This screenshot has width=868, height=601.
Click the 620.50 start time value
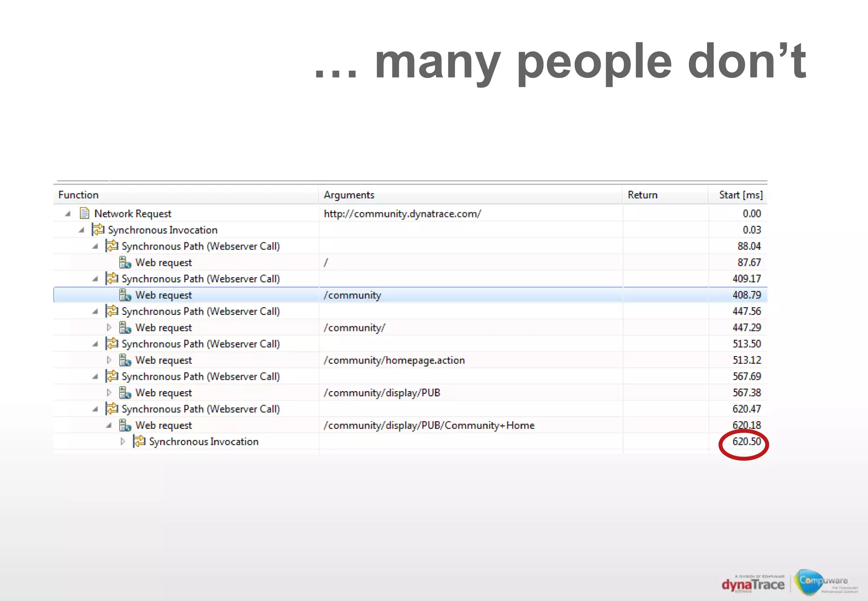[x=746, y=441]
